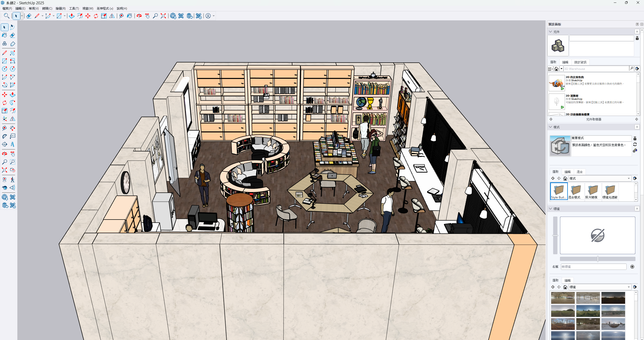Click the 混合 tab in styles panel
This screenshot has width=644, height=340.
tap(579, 172)
